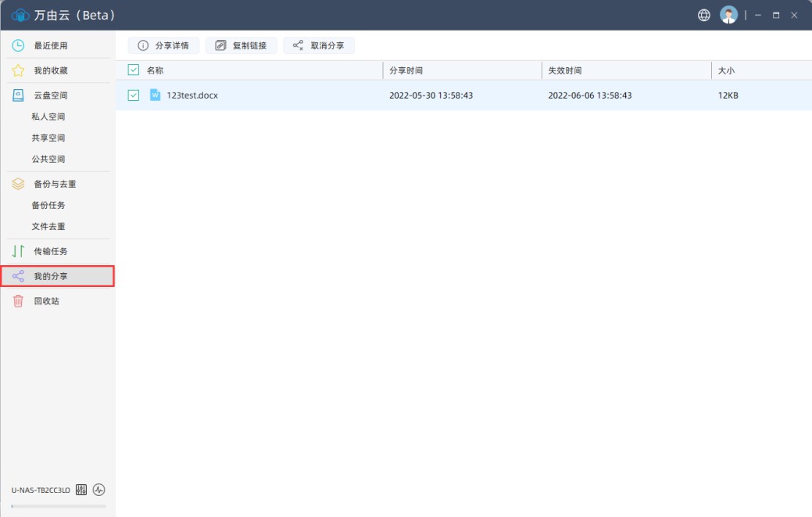The width and height of the screenshot is (812, 517).
Task: Click the storage usage progress bar
Action: [59, 508]
